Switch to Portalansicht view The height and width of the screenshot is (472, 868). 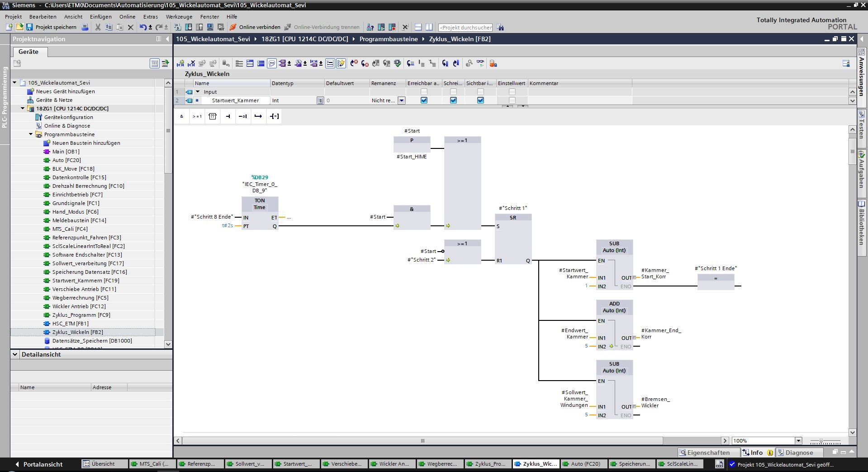tap(39, 464)
